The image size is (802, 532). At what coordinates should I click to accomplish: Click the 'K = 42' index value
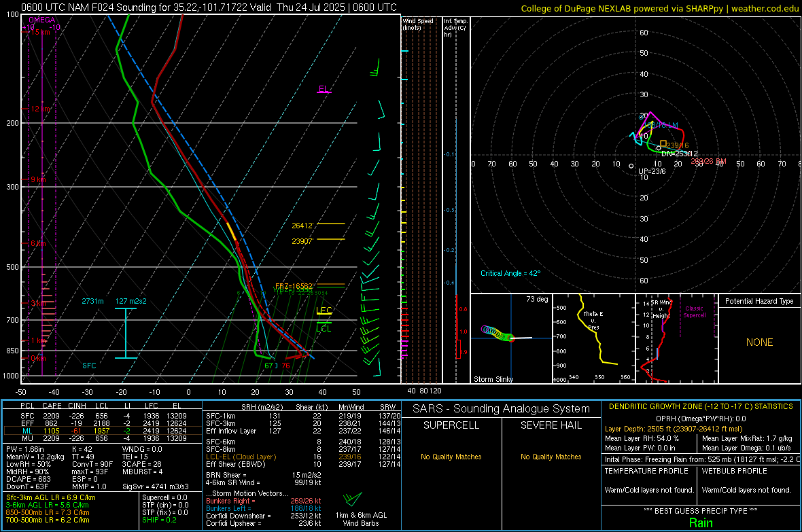pos(82,449)
